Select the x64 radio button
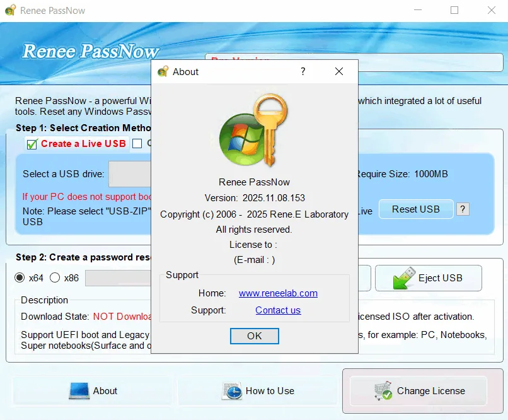Screen dimensions: 508x420 click(20, 277)
